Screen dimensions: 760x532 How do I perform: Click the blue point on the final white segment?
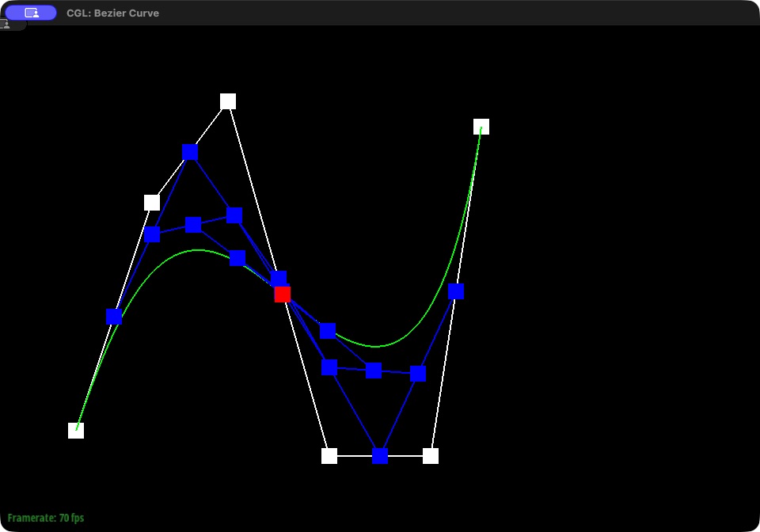(x=456, y=291)
